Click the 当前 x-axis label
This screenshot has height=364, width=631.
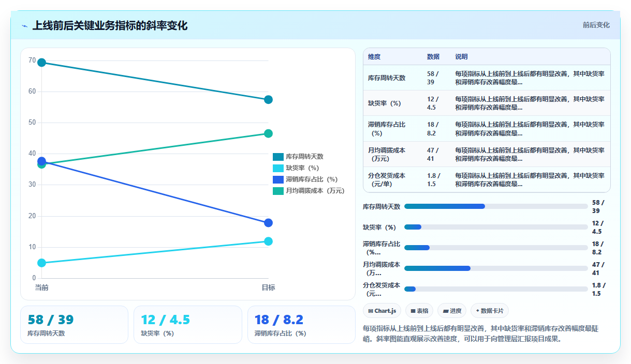[42, 287]
